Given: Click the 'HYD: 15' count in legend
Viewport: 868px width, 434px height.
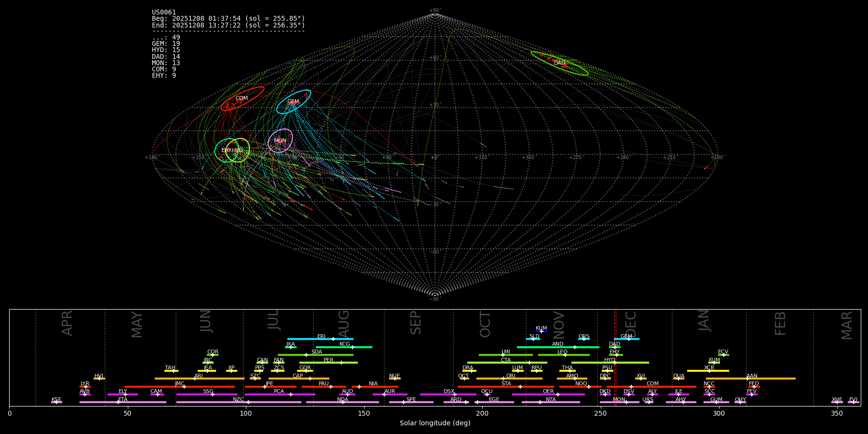Looking at the screenshot, I should point(166,50).
